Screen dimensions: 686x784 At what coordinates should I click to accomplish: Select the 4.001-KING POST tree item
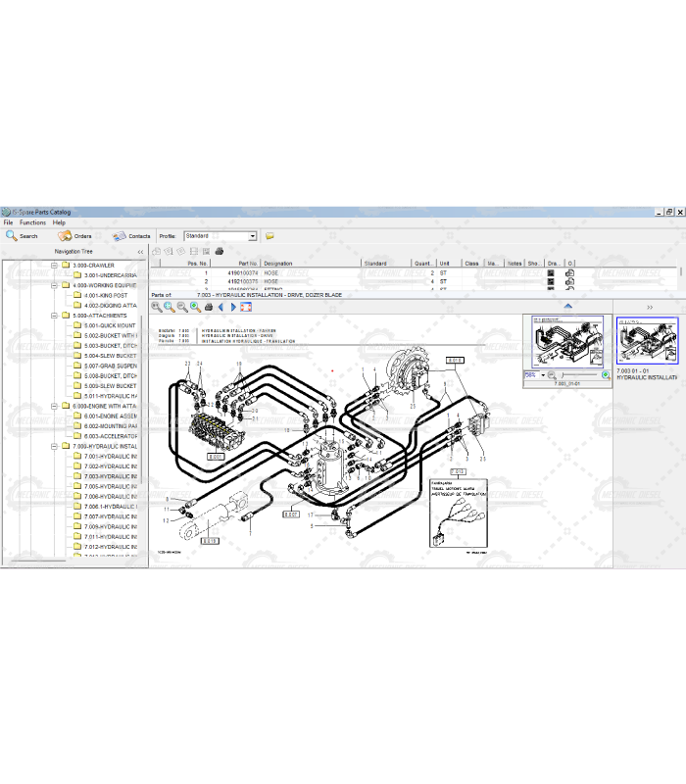(106, 295)
